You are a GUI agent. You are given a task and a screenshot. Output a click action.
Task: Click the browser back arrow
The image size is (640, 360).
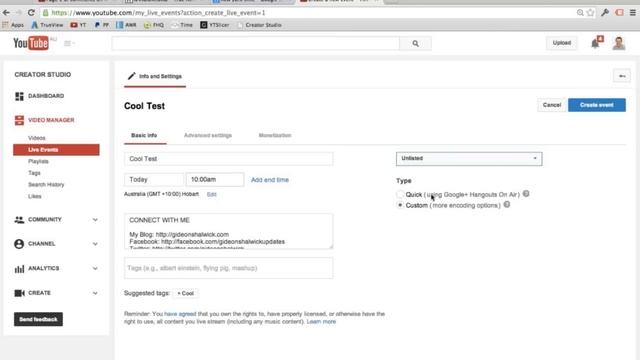click(x=6, y=13)
